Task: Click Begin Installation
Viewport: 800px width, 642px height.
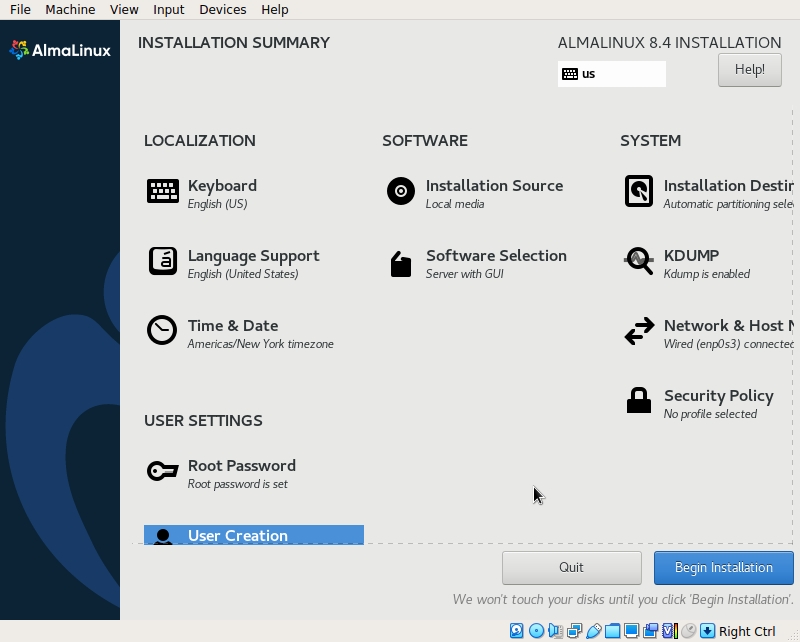Action: coord(723,567)
